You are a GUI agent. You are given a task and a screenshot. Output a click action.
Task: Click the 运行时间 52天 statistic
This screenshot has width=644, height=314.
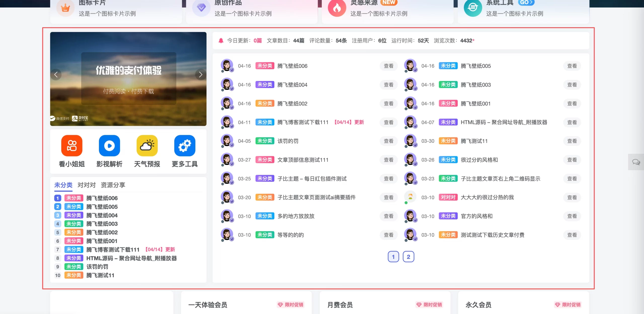coord(410,41)
